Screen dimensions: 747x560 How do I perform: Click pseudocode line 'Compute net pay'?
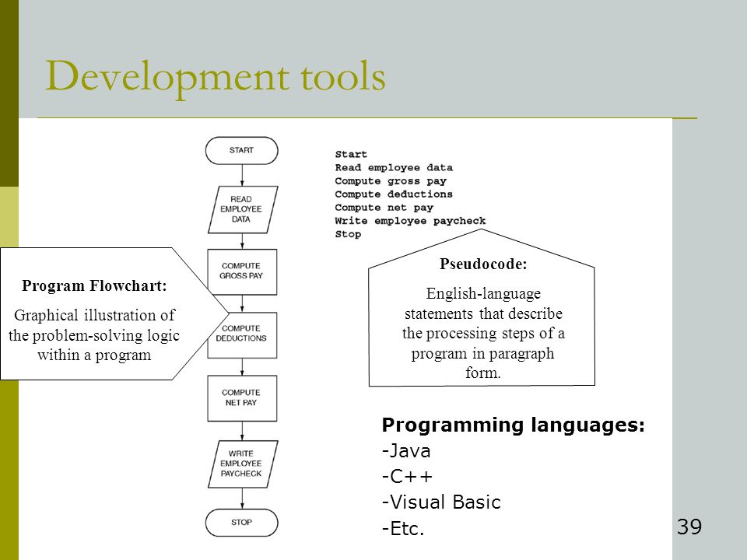pyautogui.click(x=384, y=208)
